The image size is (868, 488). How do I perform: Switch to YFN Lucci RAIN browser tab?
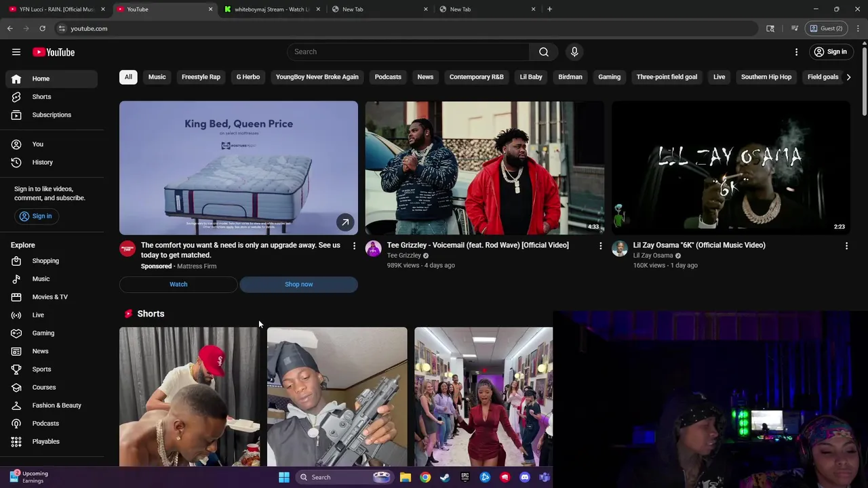(56, 9)
